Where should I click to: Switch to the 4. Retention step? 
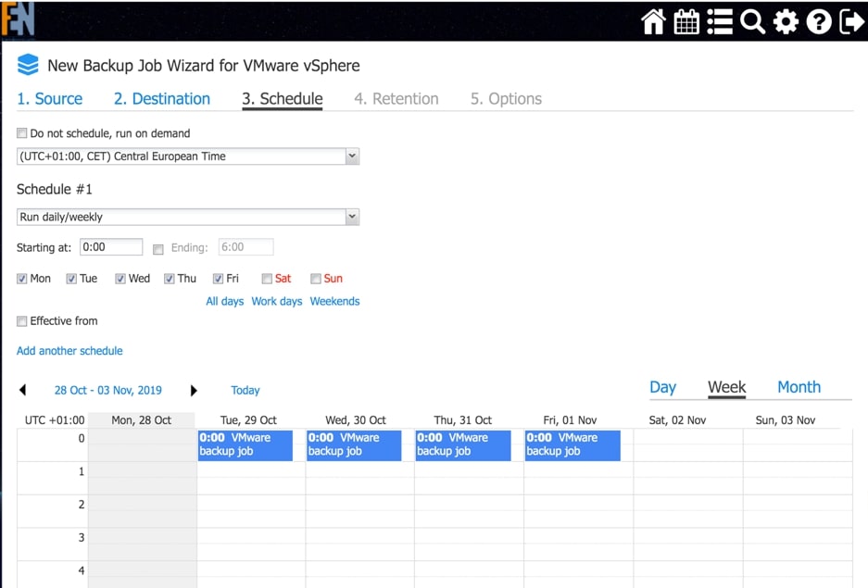(396, 99)
